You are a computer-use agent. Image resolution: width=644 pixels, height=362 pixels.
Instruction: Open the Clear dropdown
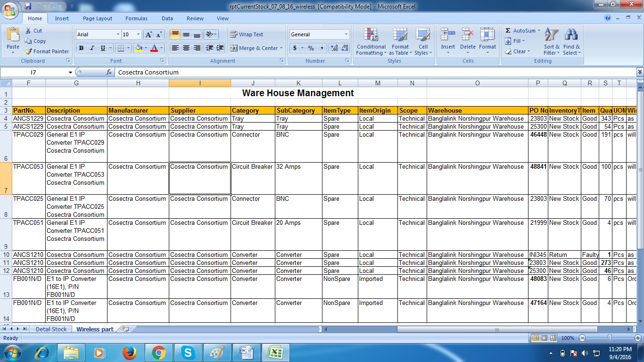pos(517,51)
